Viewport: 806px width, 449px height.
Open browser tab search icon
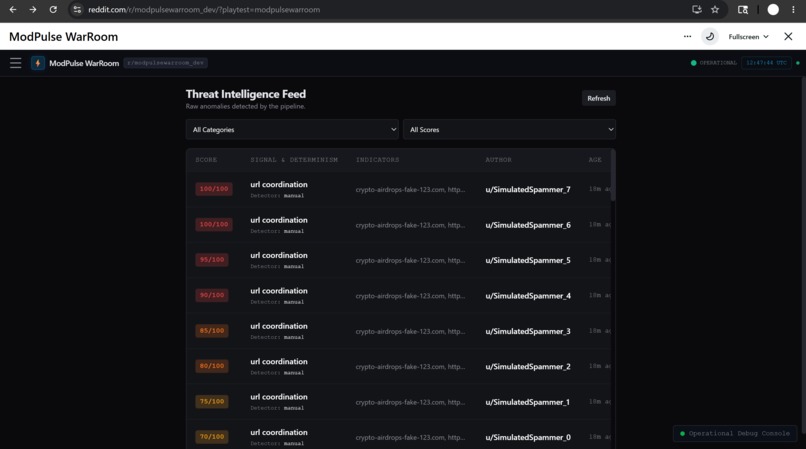[x=743, y=9]
